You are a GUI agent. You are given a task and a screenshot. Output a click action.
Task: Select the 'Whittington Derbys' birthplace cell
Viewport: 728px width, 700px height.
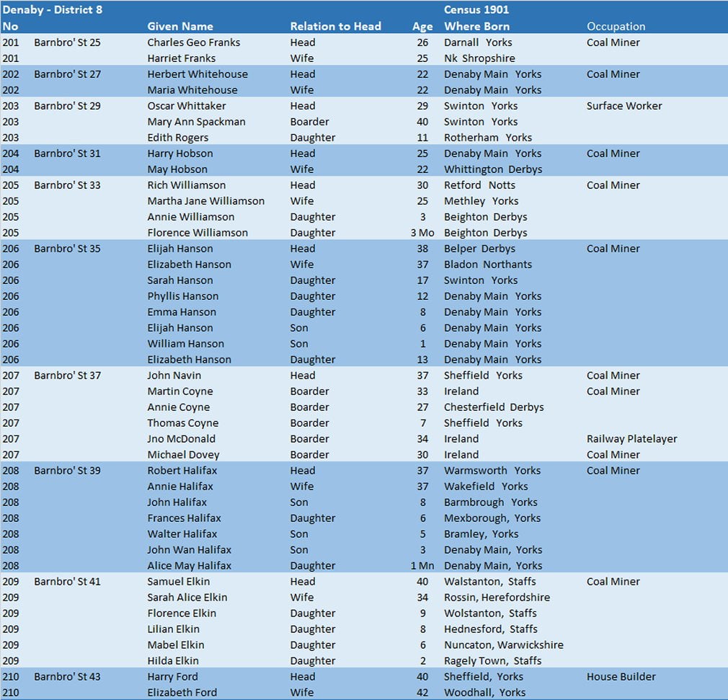pos(493,169)
